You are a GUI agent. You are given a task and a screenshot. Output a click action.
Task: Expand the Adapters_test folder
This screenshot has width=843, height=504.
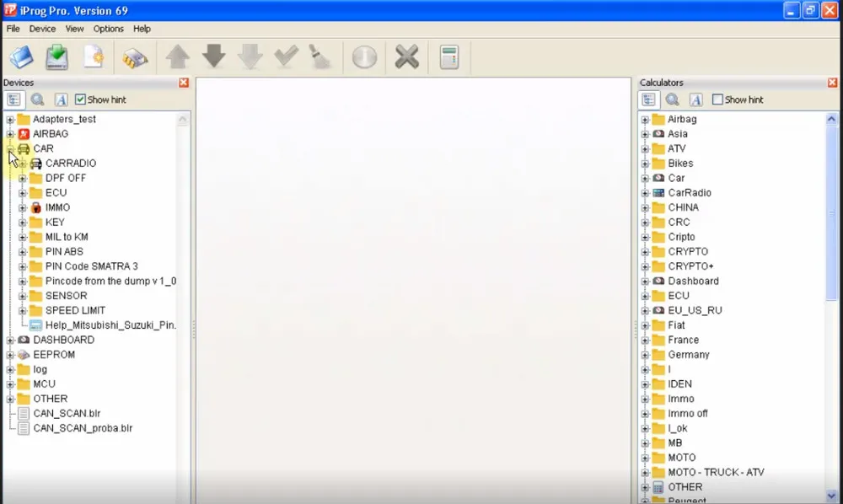click(x=10, y=120)
